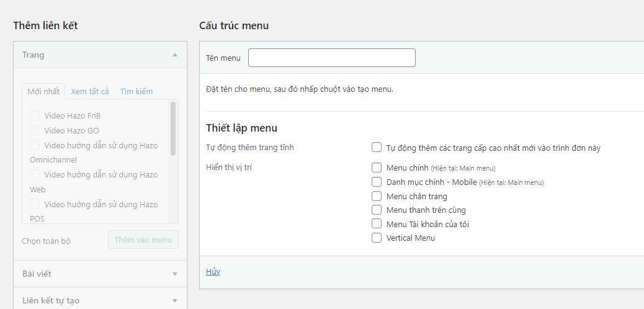Enable the Vertical Menu location
The height and width of the screenshot is (309, 644).
[x=377, y=238]
